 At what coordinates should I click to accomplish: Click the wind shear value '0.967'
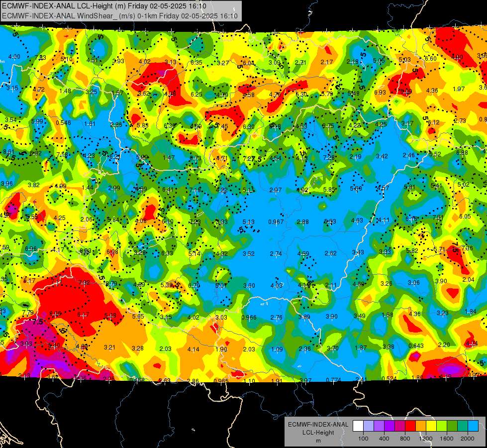pyautogui.click(x=276, y=222)
